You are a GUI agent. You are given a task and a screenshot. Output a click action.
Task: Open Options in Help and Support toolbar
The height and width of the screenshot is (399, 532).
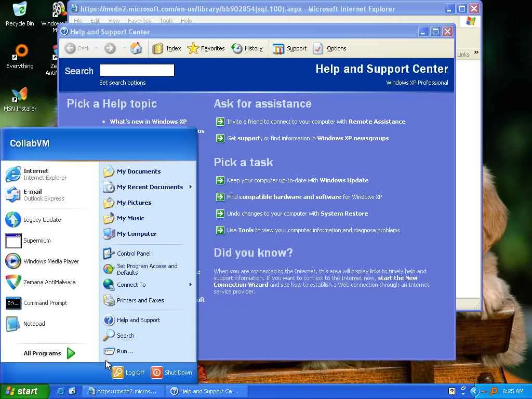pyautogui.click(x=329, y=48)
